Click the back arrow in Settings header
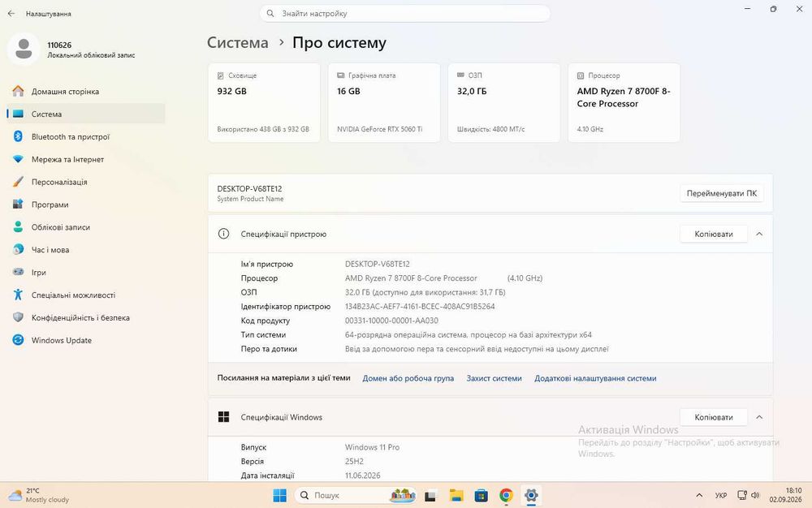Viewport: 812px width, 508px height. 11,14
